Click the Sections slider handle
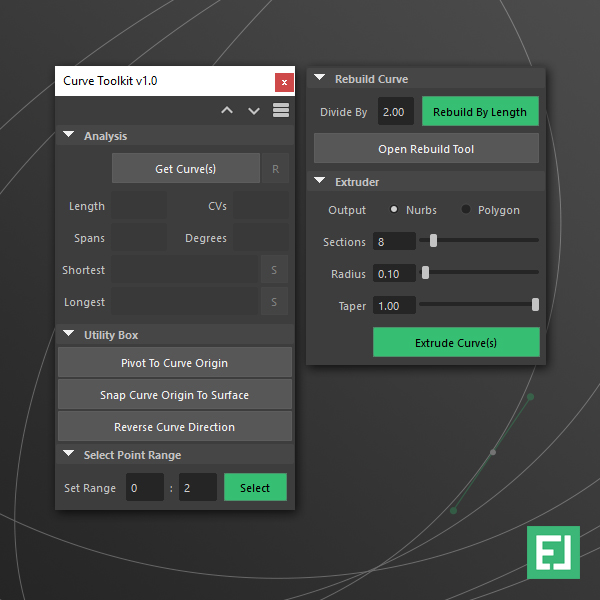The width and height of the screenshot is (600, 600). (433, 241)
